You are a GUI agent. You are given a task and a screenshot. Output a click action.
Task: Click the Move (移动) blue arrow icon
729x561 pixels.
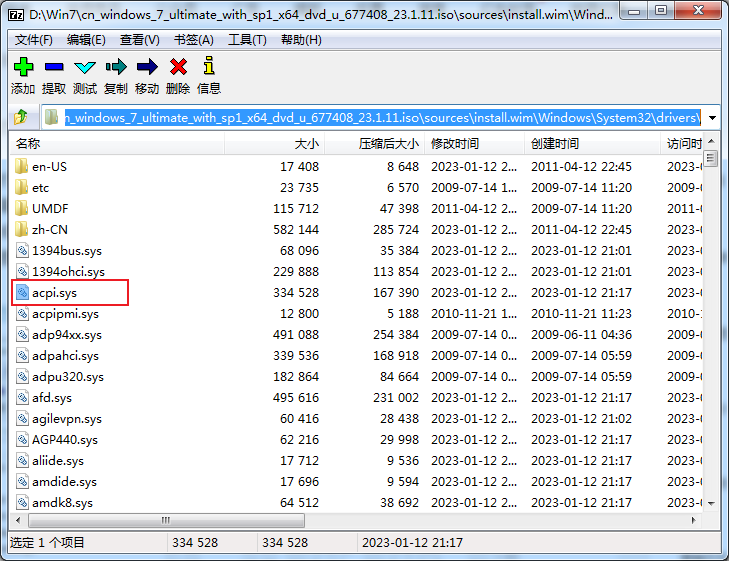(147, 67)
